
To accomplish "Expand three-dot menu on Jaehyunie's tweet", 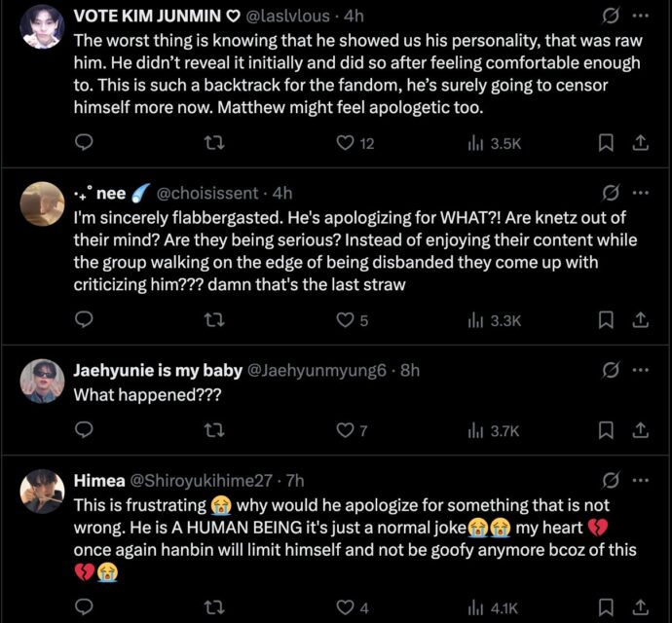I will 640,370.
